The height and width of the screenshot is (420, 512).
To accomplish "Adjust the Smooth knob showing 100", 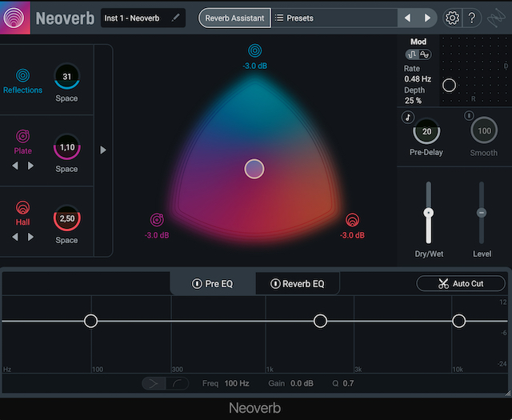I will point(484,130).
